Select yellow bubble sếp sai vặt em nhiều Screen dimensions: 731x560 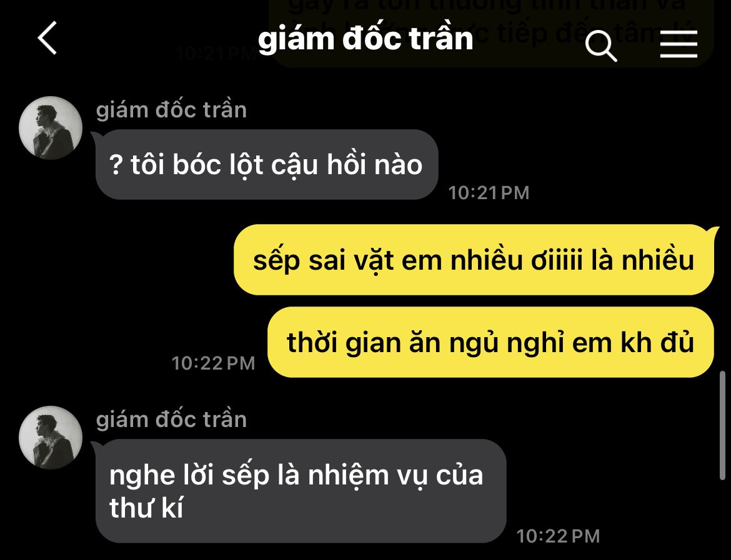tap(474, 260)
